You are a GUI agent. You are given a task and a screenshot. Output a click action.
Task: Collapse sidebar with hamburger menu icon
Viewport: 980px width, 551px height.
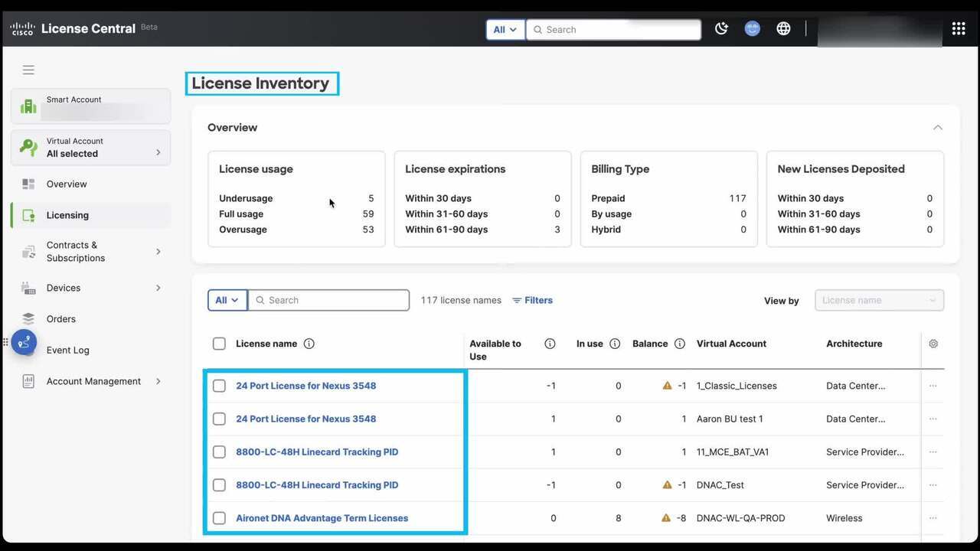click(x=28, y=70)
